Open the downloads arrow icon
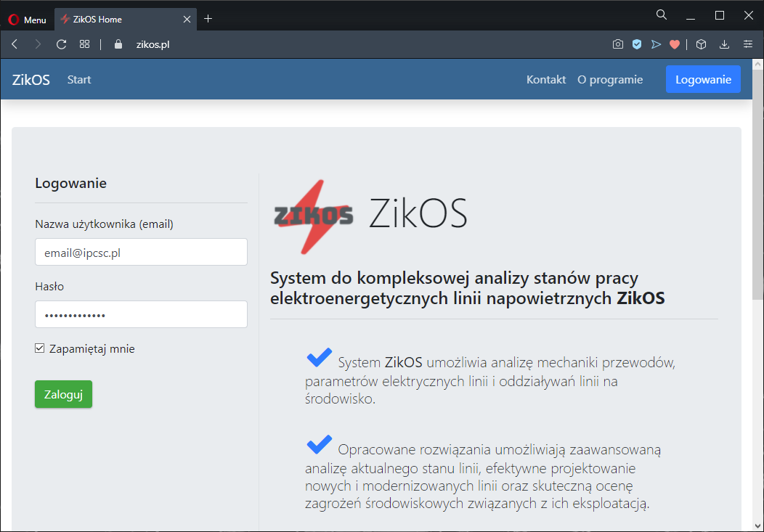 pos(724,44)
